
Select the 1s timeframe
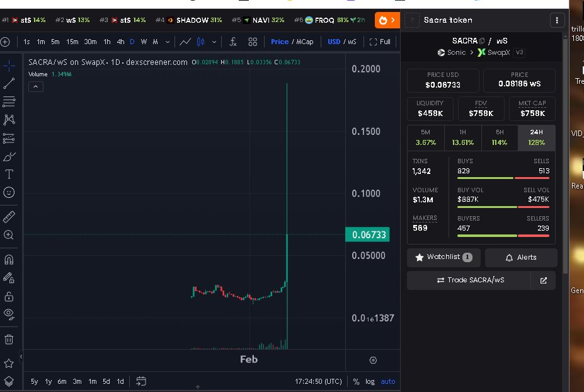tap(26, 42)
